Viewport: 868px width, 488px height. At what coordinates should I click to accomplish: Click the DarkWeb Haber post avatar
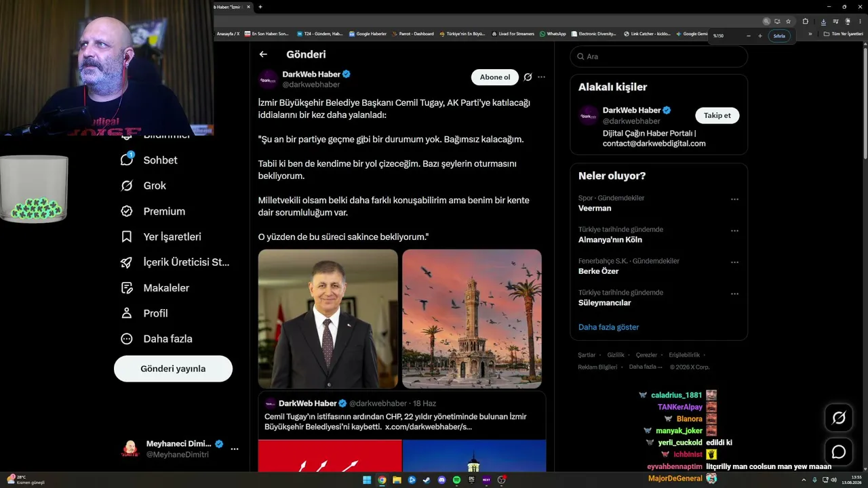(x=269, y=79)
